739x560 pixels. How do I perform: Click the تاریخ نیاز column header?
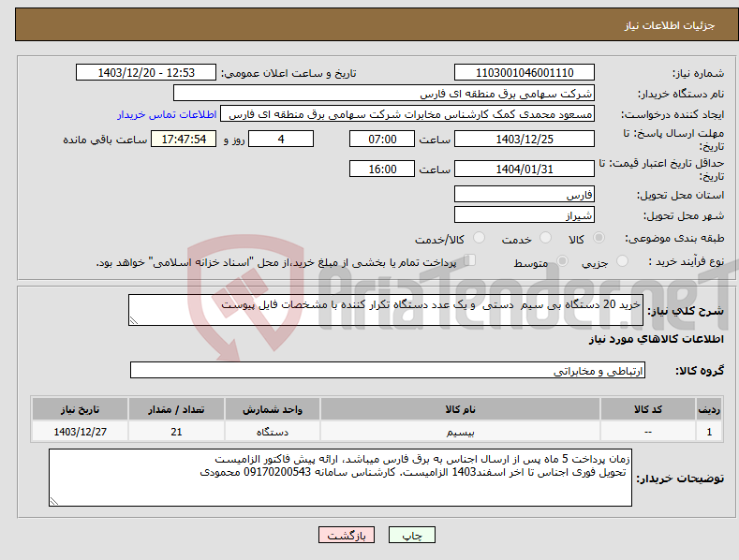81,409
